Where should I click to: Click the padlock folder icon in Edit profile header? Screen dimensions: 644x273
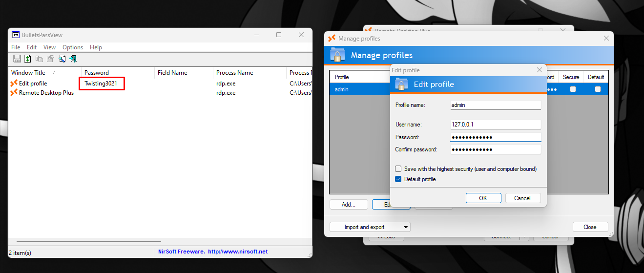point(402,84)
